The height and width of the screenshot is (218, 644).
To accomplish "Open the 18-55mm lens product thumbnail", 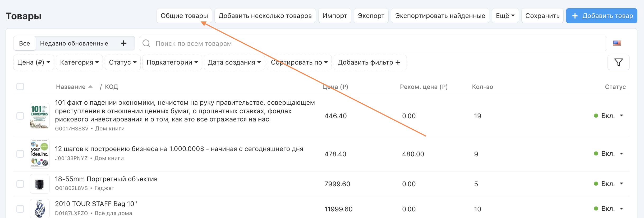I will pyautogui.click(x=39, y=184).
